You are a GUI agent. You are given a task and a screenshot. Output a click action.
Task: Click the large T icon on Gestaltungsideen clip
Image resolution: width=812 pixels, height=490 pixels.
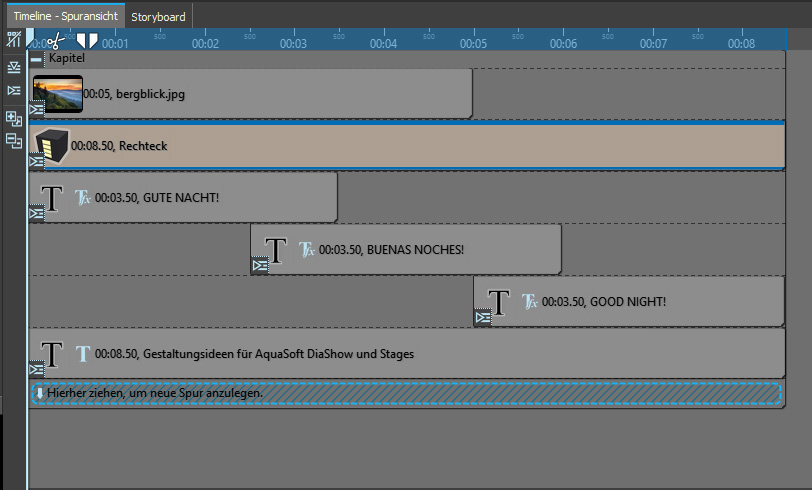(x=52, y=354)
